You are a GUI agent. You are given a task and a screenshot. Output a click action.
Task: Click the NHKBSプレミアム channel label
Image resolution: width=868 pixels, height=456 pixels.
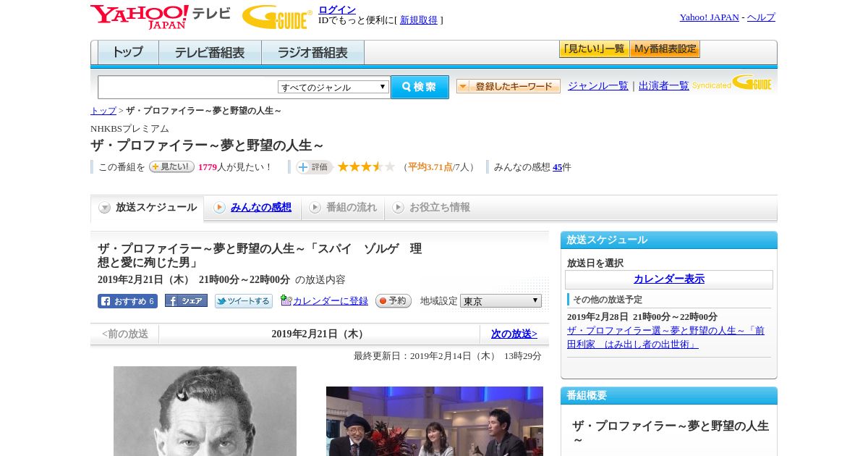pos(129,129)
